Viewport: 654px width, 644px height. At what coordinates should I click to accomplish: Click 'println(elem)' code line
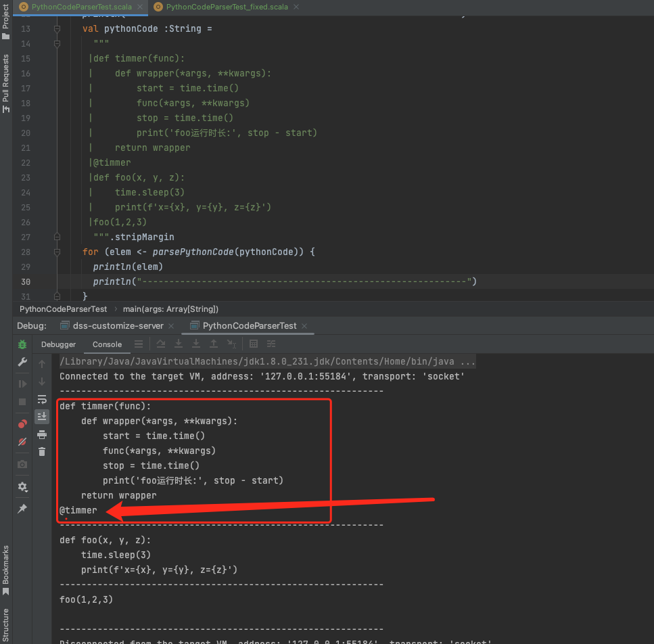[128, 267]
